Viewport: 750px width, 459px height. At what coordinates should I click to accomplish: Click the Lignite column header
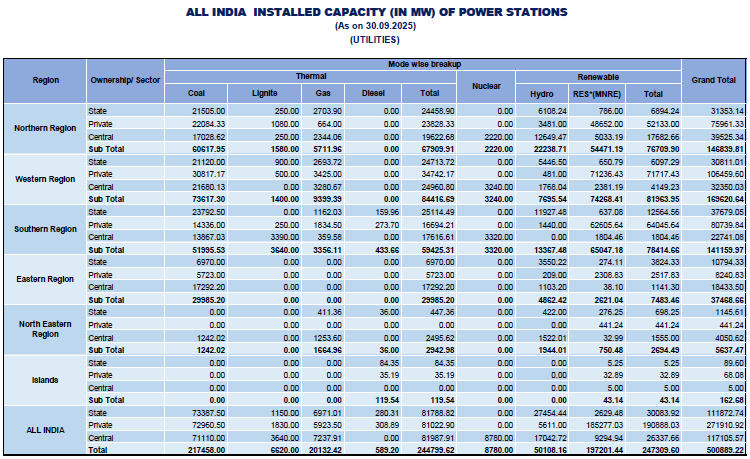[264, 93]
